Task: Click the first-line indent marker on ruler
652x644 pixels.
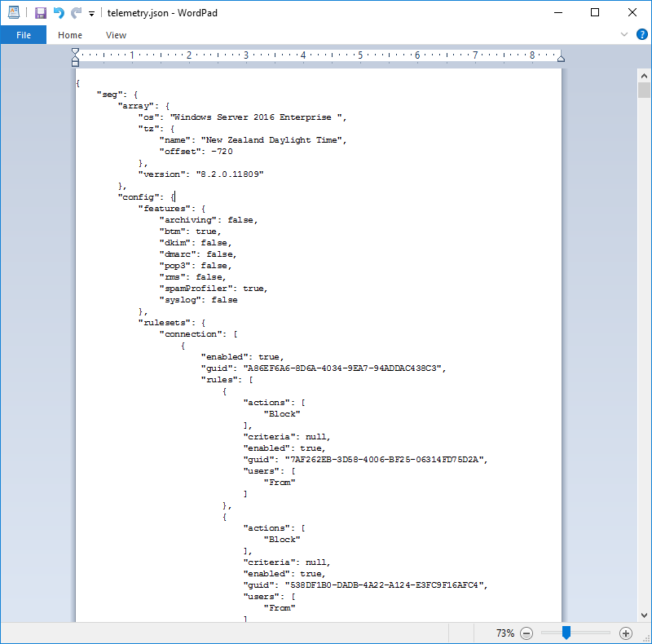Action: (76, 52)
